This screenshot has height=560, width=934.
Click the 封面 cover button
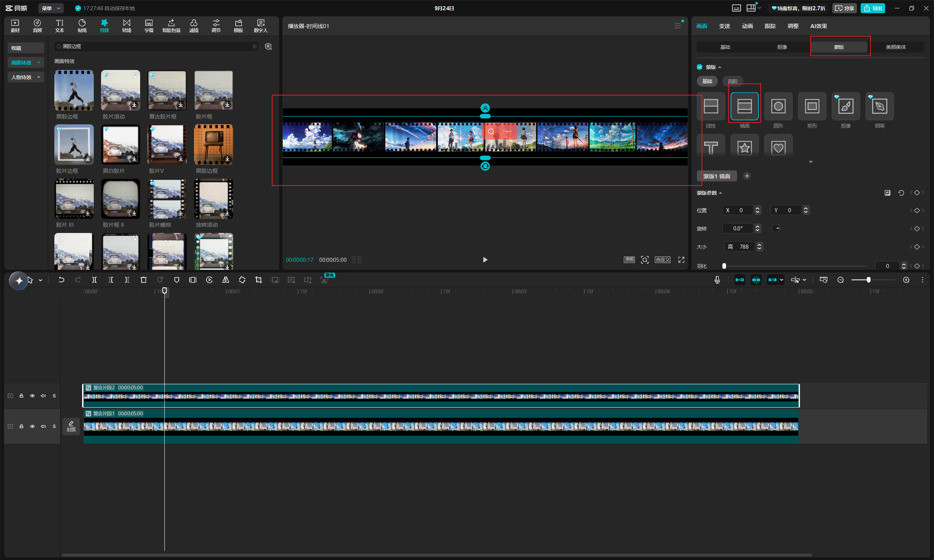pyautogui.click(x=71, y=427)
